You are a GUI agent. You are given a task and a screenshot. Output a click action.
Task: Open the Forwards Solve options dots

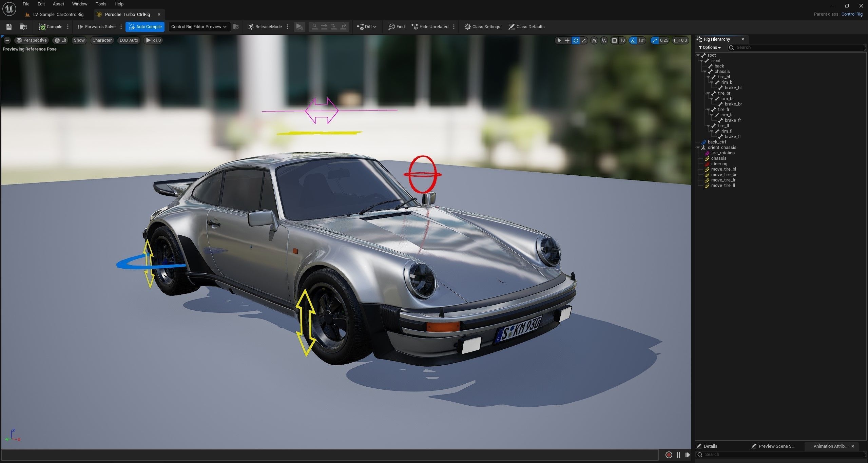121,27
